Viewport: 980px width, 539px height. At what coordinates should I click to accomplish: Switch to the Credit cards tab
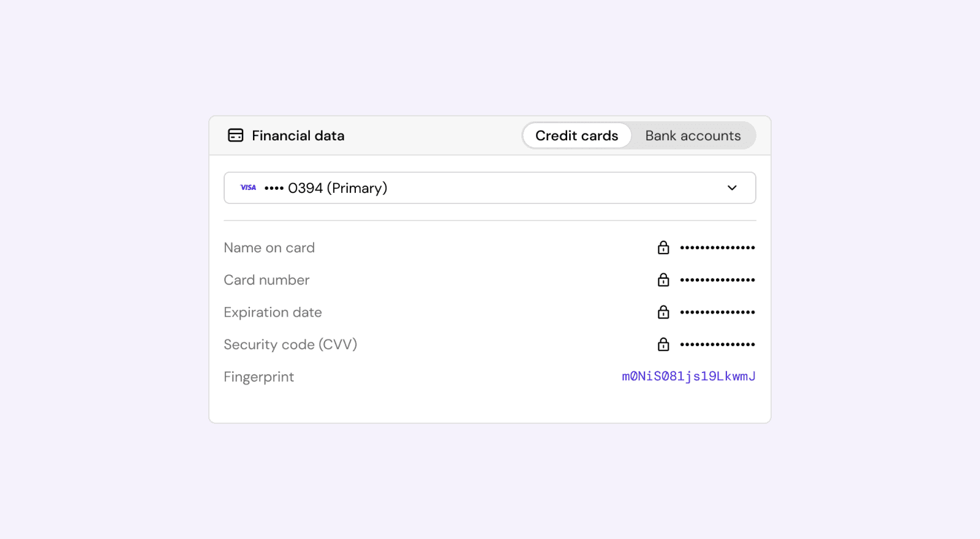click(x=576, y=135)
